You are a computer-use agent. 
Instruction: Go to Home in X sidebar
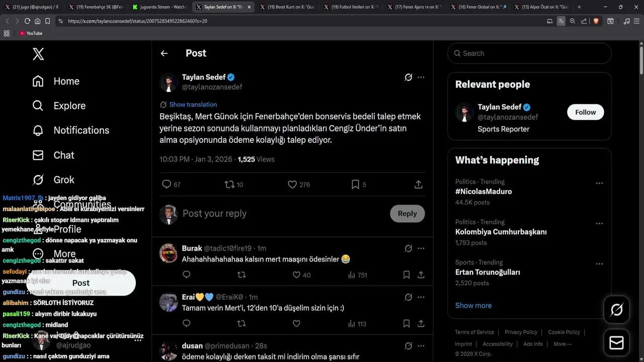click(x=56, y=81)
